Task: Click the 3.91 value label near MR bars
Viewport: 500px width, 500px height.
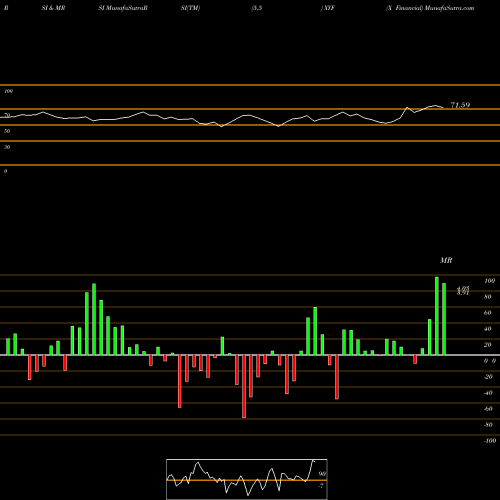Action: coord(463,293)
